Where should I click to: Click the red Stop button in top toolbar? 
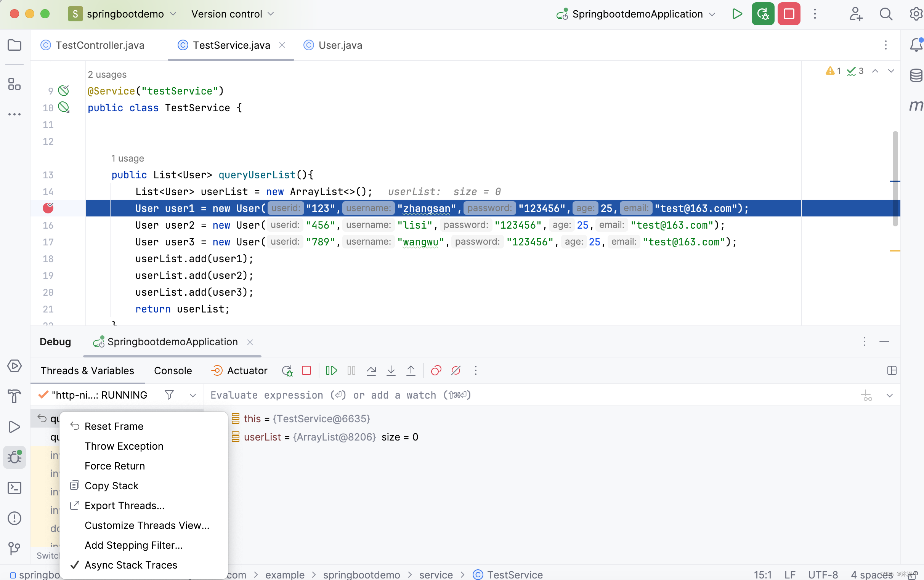(789, 14)
